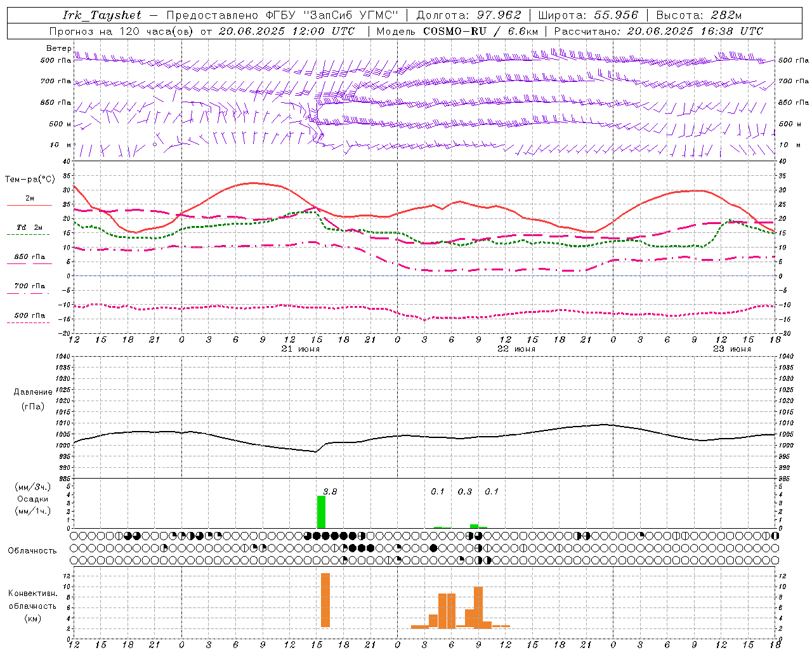Click the provider text ФГБУ "ЗапСиб УГМС"

[331, 15]
